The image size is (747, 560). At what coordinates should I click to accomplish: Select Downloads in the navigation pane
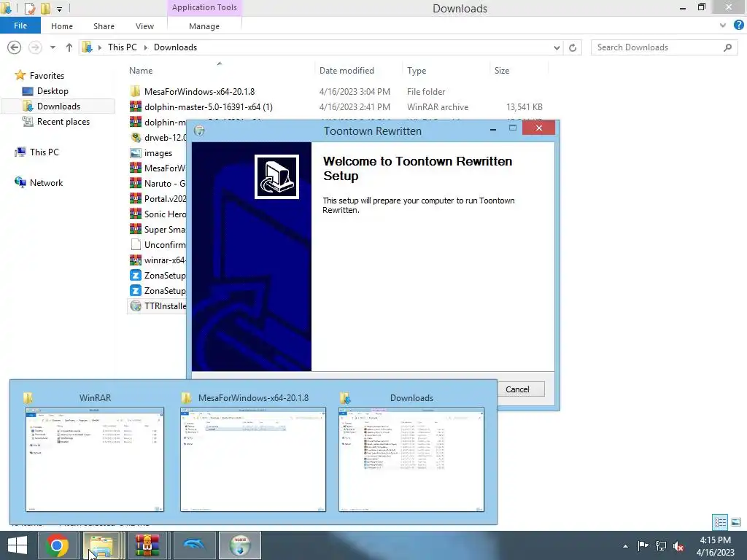[58, 106]
